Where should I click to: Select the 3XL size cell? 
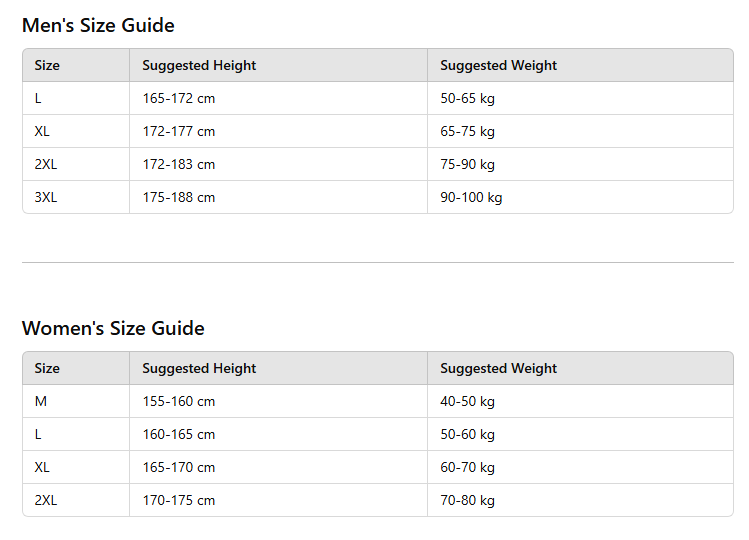click(46, 198)
